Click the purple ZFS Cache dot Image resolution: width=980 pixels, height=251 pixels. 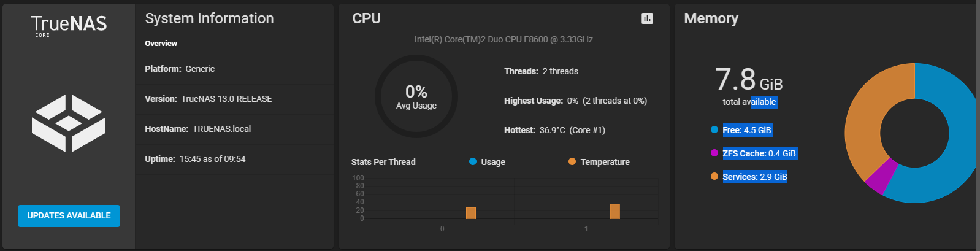click(x=714, y=153)
